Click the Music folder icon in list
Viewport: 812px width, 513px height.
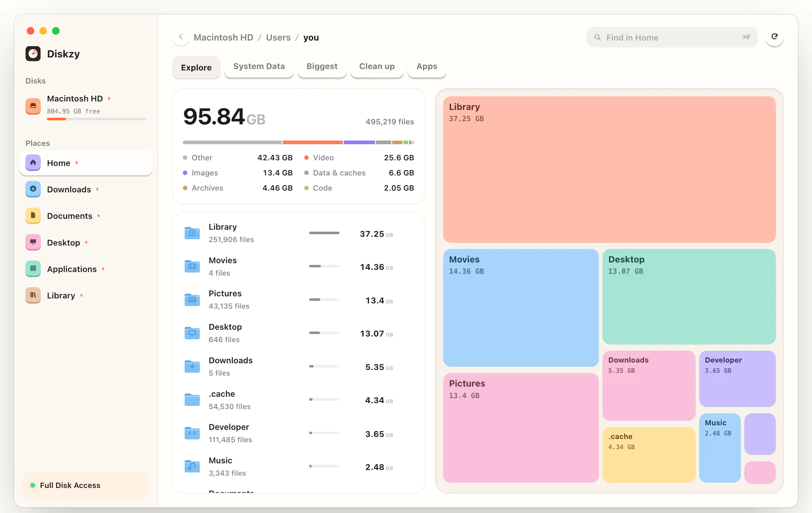click(x=192, y=466)
